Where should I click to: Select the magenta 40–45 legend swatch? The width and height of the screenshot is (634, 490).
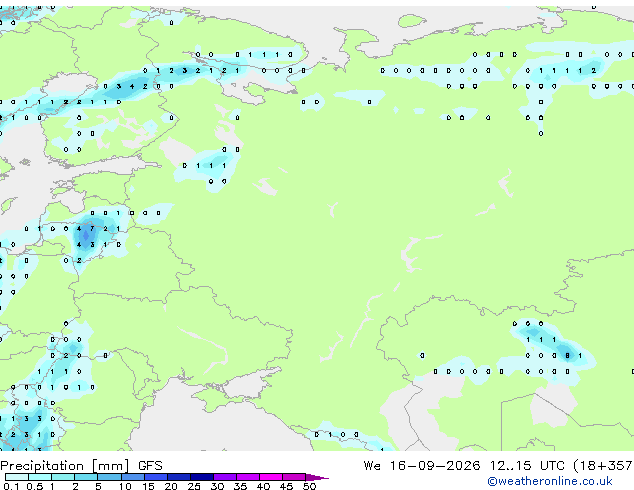(x=271, y=477)
